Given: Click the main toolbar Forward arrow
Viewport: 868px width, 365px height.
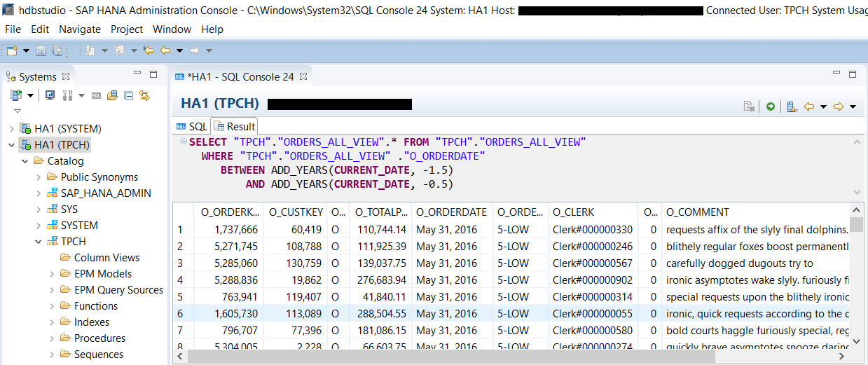Looking at the screenshot, I should click(x=195, y=50).
